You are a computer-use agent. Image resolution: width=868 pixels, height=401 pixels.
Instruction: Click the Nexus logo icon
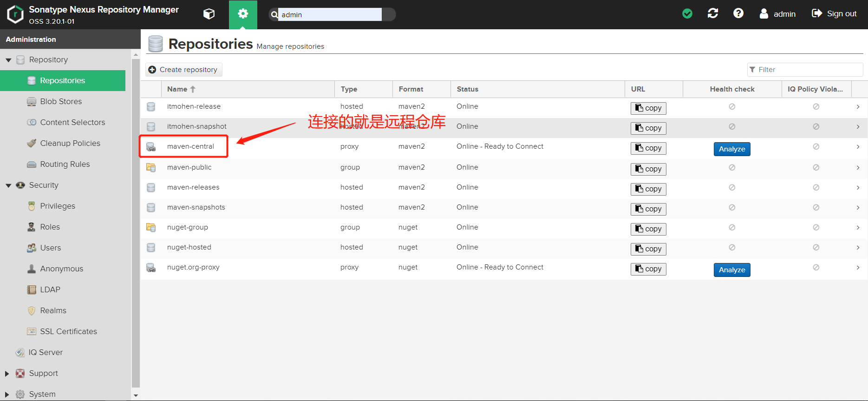[15, 14]
